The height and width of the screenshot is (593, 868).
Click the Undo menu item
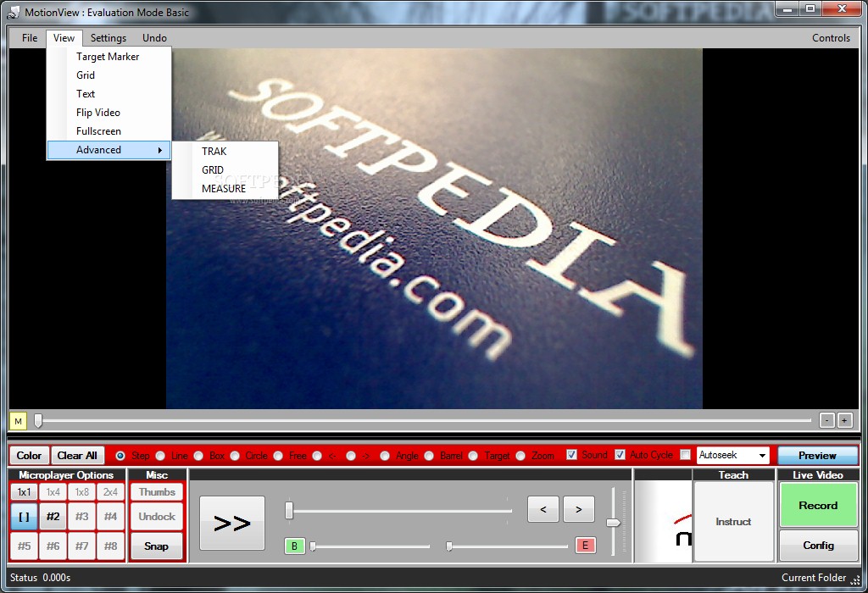point(154,37)
